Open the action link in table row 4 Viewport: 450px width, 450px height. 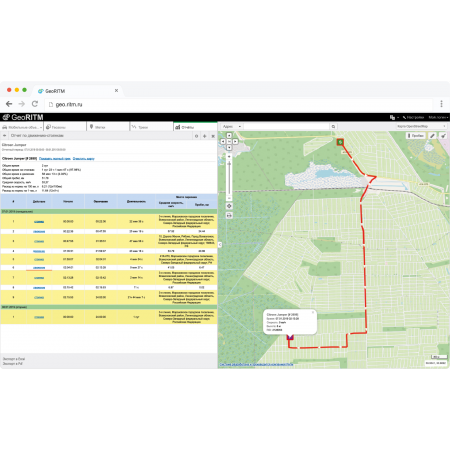(x=39, y=251)
